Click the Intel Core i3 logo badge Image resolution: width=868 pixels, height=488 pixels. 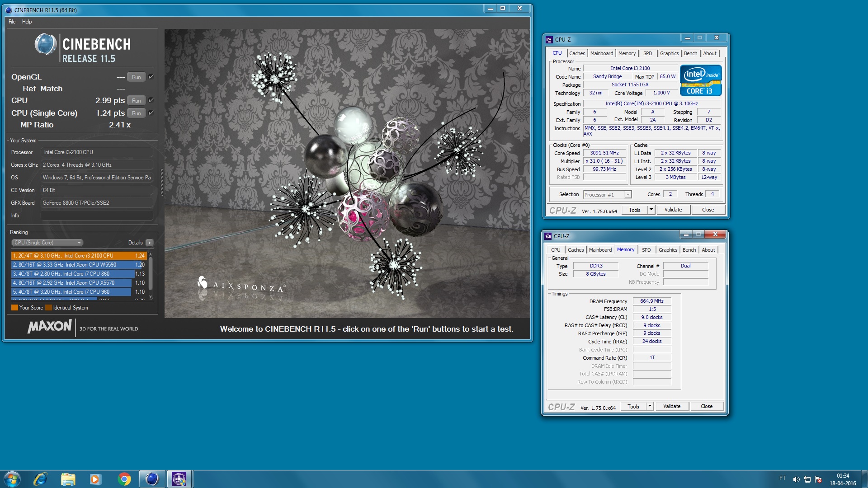[701, 80]
